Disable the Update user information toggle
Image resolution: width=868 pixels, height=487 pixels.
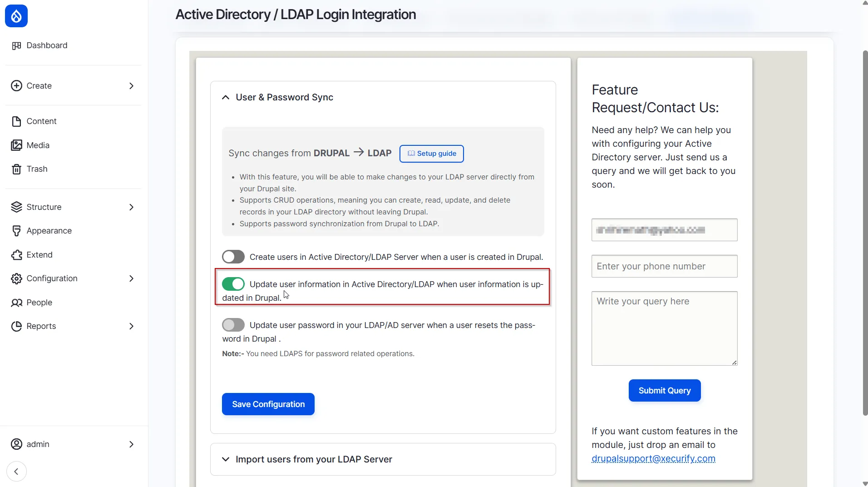233,284
